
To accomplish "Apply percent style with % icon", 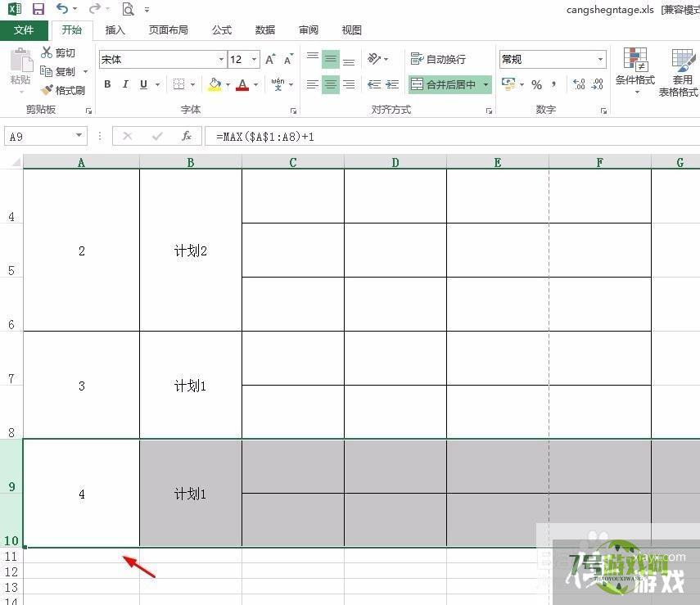I will pos(536,84).
